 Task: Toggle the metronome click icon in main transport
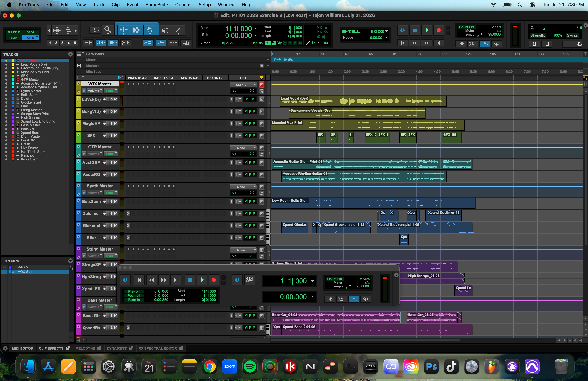point(472,44)
